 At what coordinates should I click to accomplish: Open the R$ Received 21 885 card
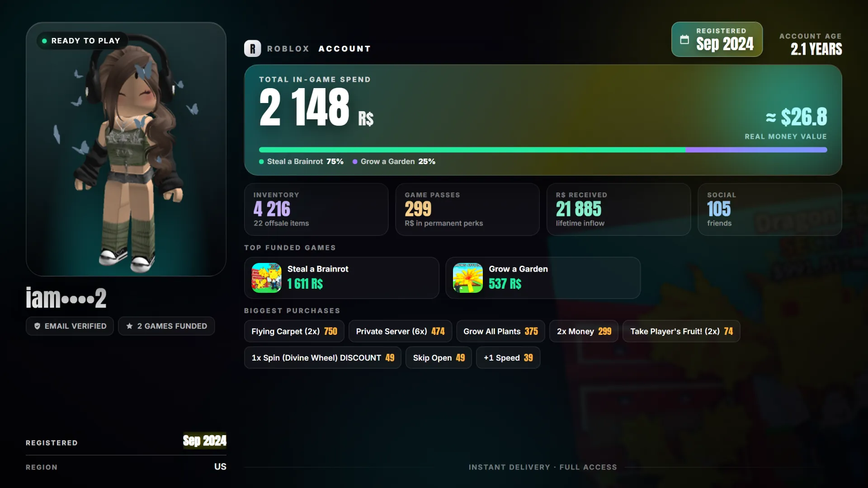619,209
